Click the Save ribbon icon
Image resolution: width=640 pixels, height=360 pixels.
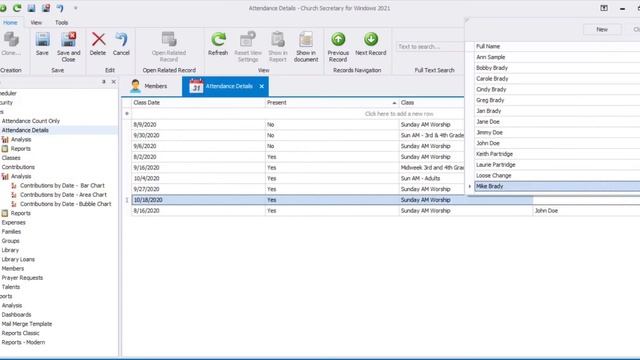pos(42,40)
